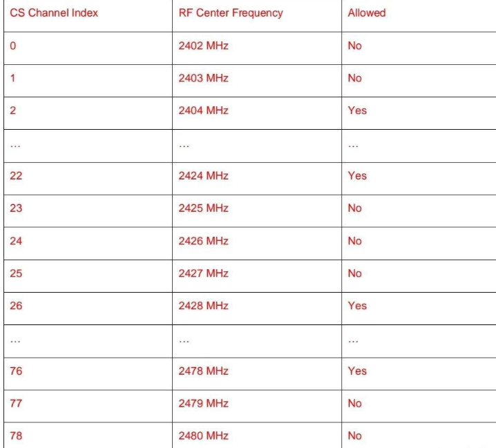The width and height of the screenshot is (496, 448).
Task: Select the 2478 MHz frequency cell
Action: tap(203, 371)
